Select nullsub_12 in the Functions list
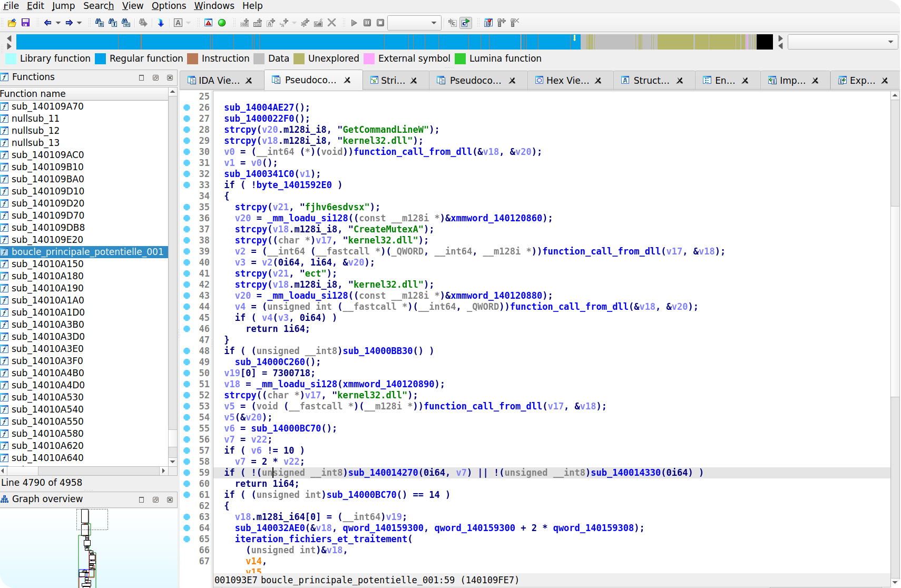 pos(84,131)
